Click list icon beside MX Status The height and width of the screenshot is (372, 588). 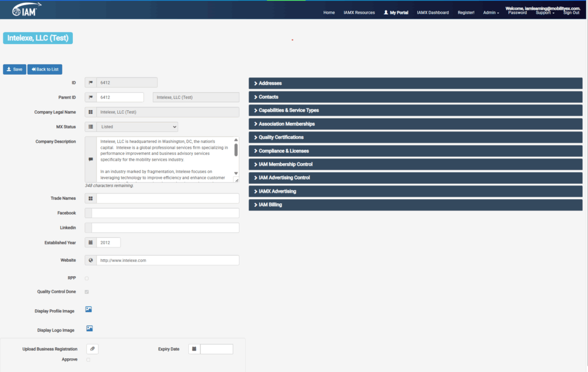click(91, 127)
